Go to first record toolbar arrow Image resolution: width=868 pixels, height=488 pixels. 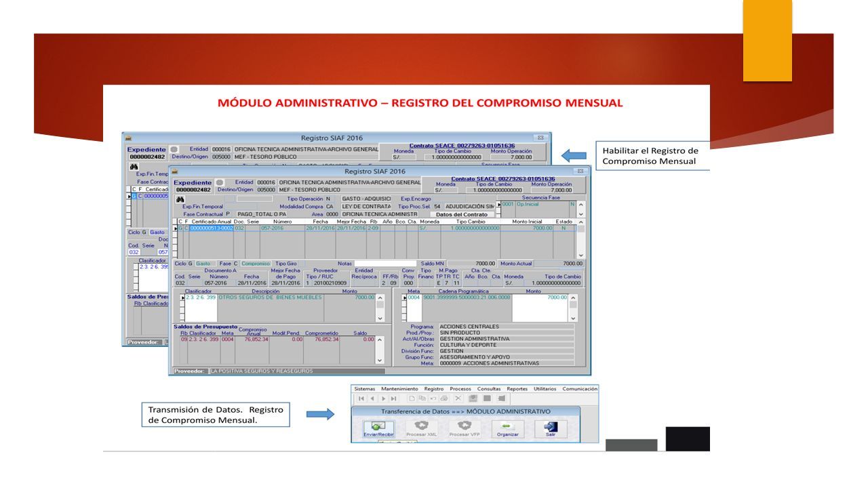tap(361, 399)
